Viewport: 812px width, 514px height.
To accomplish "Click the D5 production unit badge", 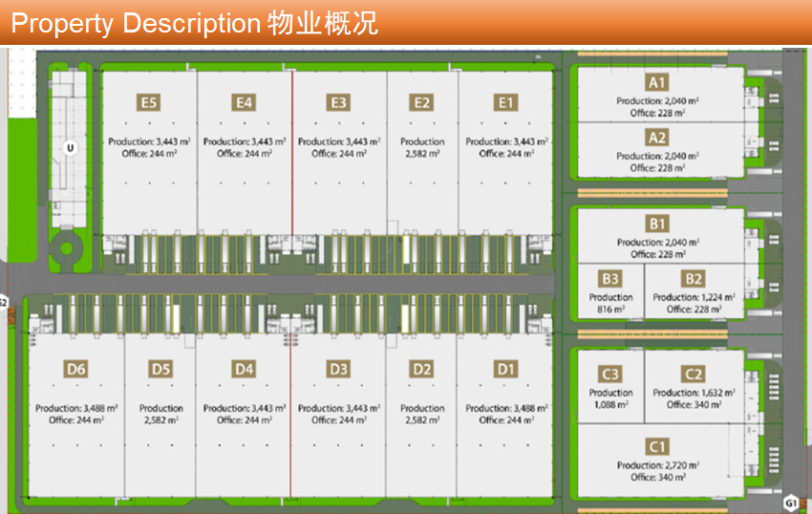I will (x=160, y=370).
